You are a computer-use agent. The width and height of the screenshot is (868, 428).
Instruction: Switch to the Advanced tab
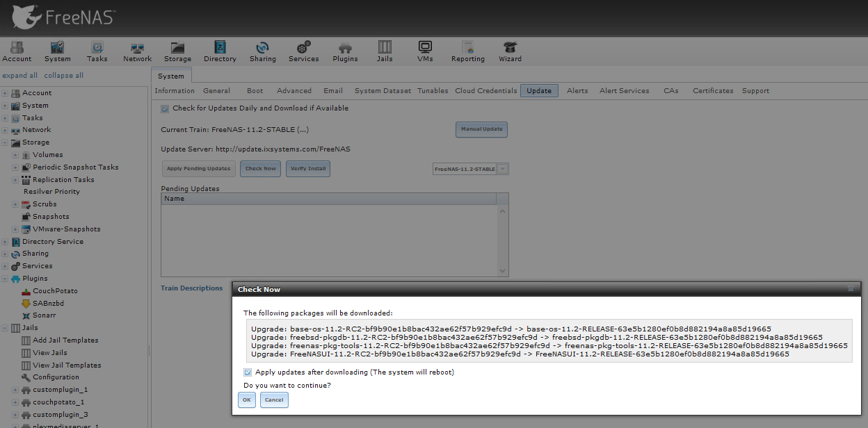[294, 91]
